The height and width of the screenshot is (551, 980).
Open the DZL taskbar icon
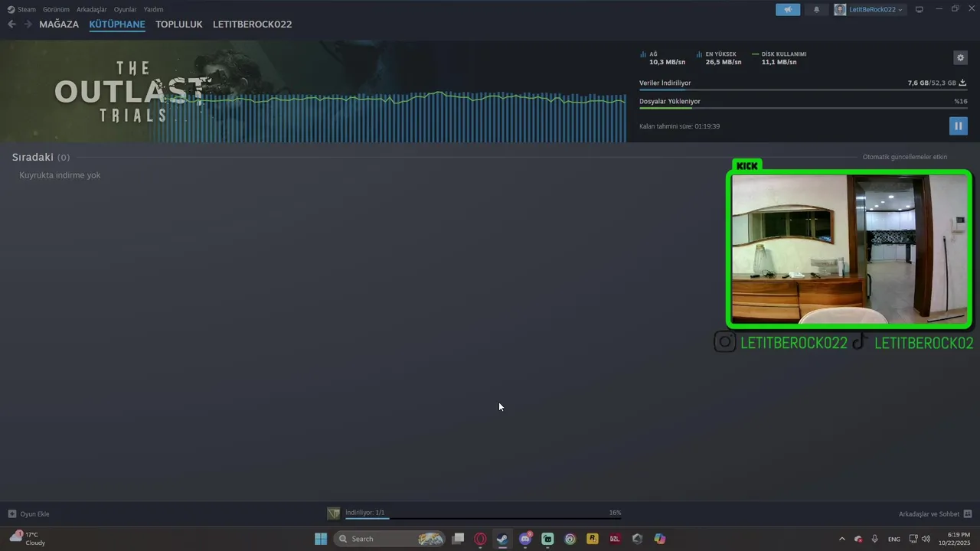(x=615, y=539)
